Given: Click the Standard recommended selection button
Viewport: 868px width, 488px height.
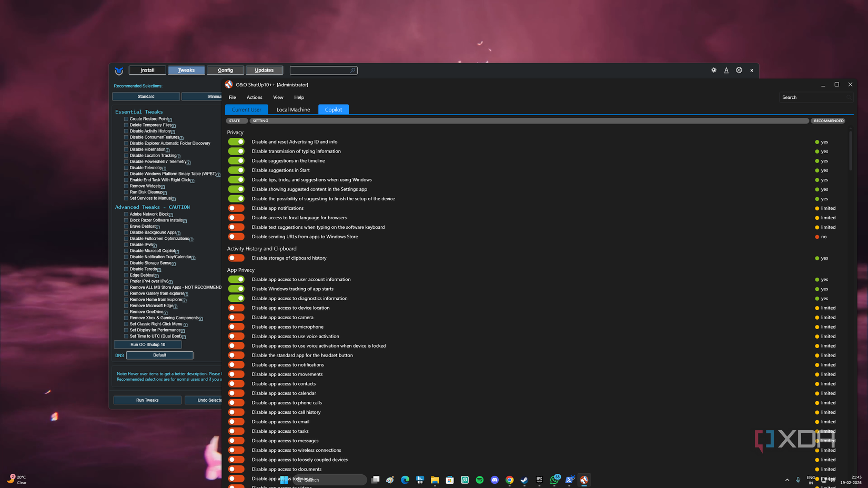Looking at the screenshot, I should coord(146,97).
